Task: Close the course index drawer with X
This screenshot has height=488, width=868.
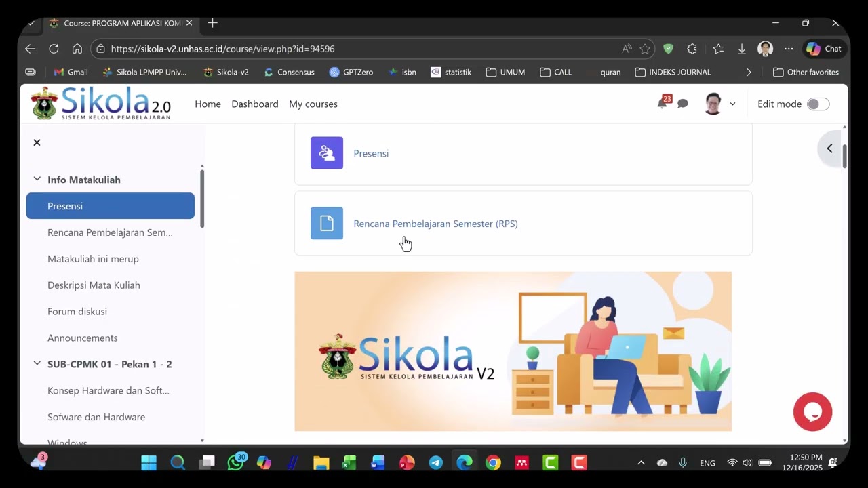Action: click(x=37, y=142)
